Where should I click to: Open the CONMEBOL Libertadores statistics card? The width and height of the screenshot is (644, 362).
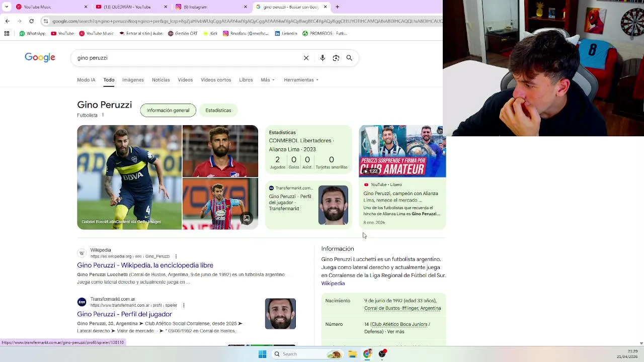click(x=308, y=151)
